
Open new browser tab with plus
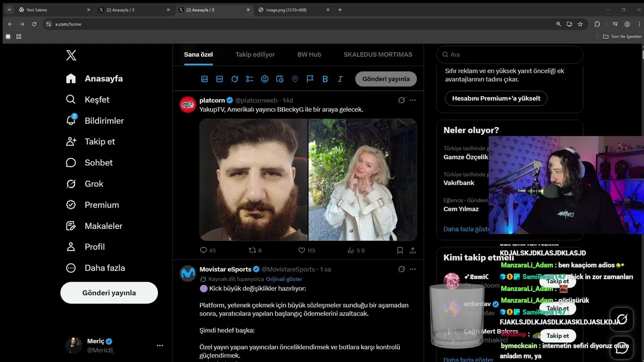tap(340, 10)
